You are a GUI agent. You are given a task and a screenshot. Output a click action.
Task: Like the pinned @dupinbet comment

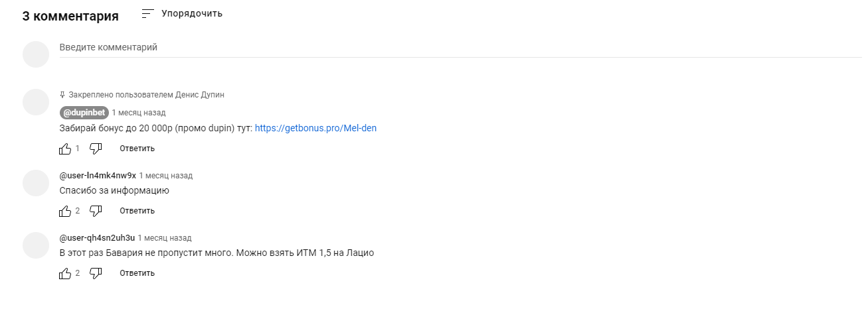(x=65, y=149)
